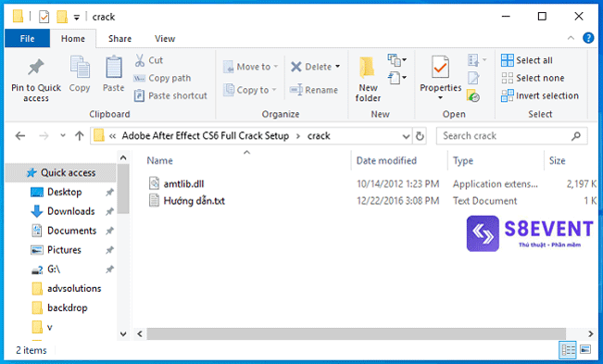Click the Hướng dẫn.txt file icon
The image size is (603, 364).
point(154,201)
